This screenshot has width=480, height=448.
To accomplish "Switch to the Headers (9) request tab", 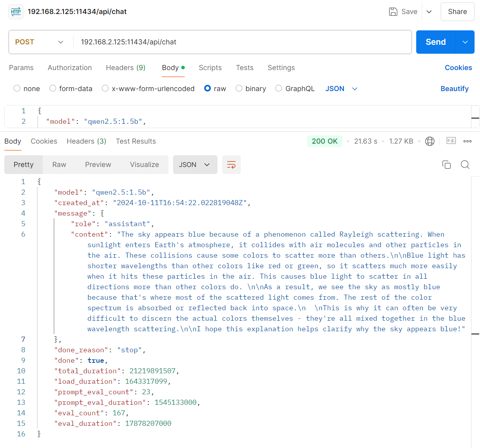I will tap(126, 68).
